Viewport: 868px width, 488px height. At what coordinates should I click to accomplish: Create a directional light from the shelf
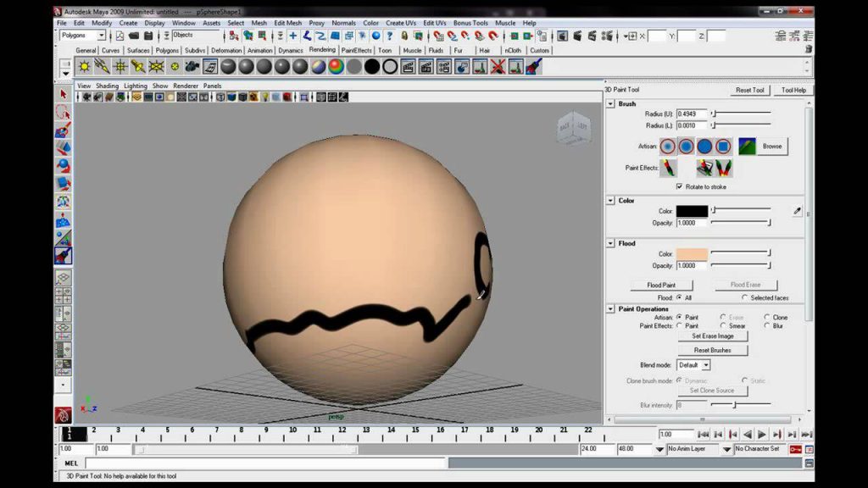click(102, 67)
